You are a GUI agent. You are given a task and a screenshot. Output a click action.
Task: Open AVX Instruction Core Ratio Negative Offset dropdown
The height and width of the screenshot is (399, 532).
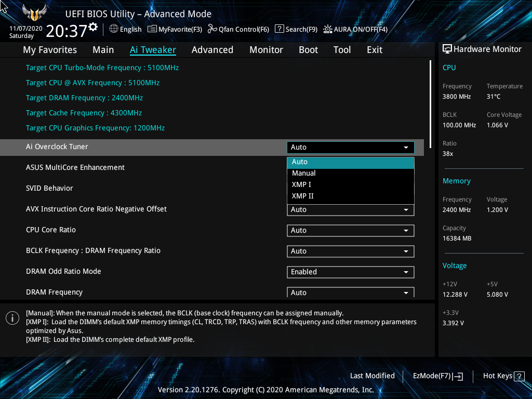click(351, 210)
